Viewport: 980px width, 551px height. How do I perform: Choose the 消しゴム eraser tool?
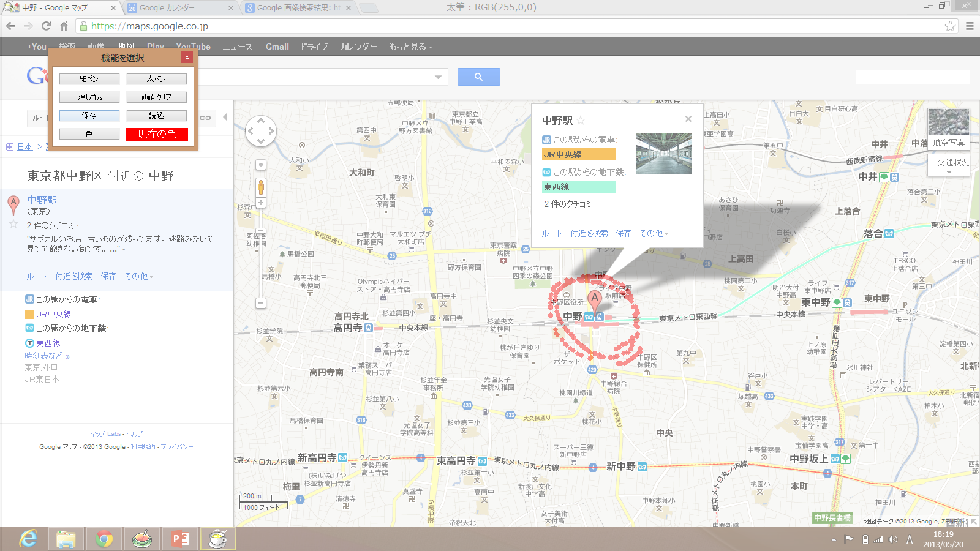89,97
